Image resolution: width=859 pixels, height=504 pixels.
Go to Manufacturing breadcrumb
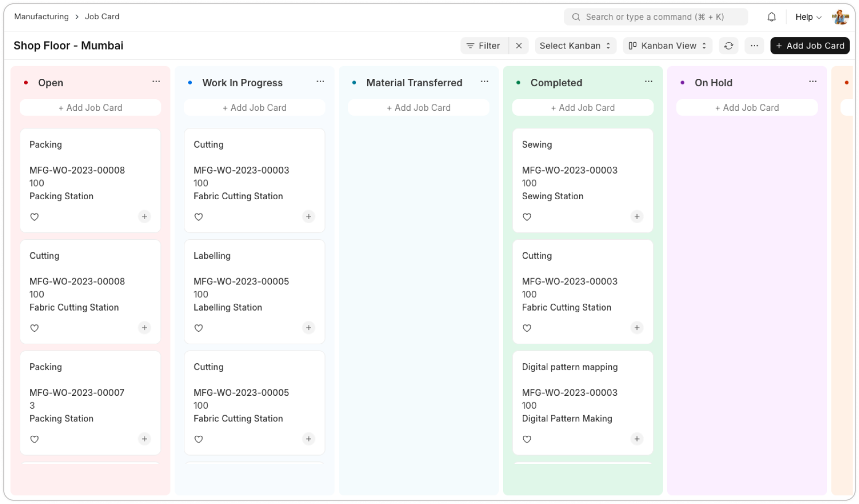click(x=42, y=17)
